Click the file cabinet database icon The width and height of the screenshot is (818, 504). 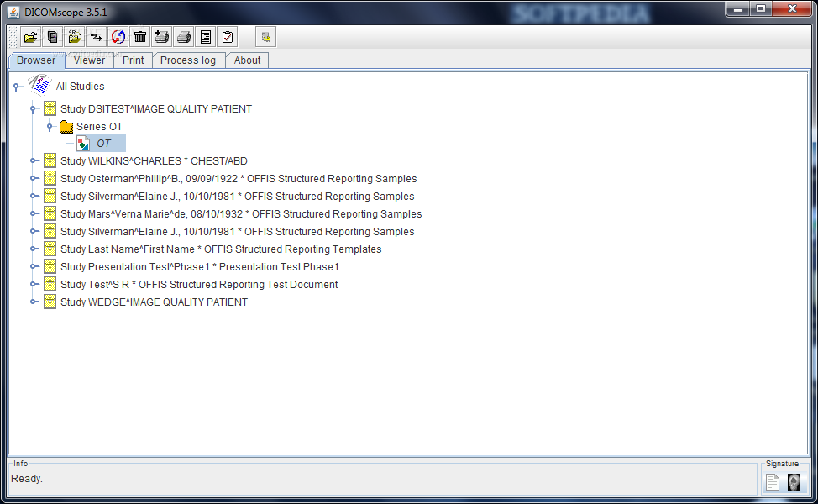(x=53, y=37)
